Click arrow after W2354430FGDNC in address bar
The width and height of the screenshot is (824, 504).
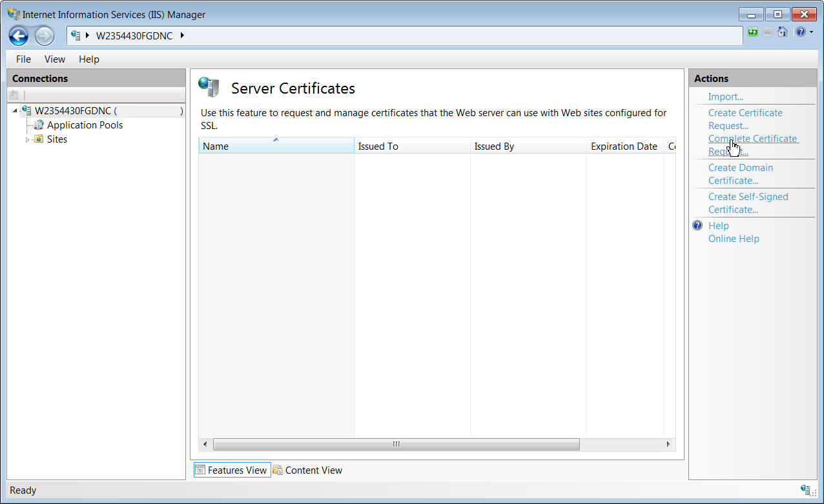point(182,35)
